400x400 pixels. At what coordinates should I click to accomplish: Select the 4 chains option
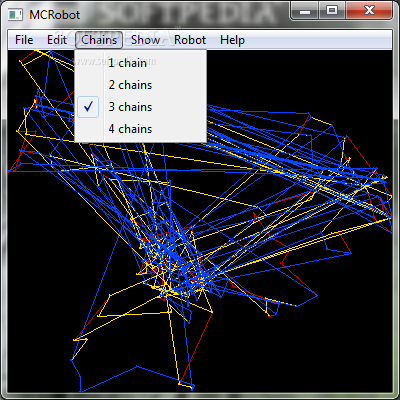[x=140, y=129]
